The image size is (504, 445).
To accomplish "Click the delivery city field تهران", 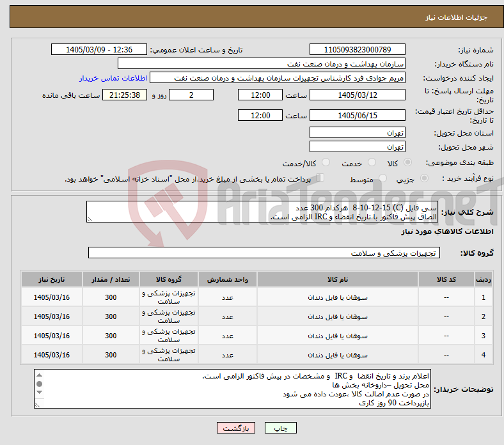I will pyautogui.click(x=357, y=146).
